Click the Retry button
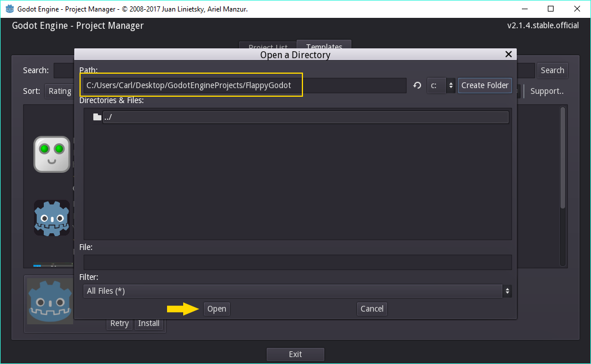This screenshot has height=364, width=591. coord(119,323)
